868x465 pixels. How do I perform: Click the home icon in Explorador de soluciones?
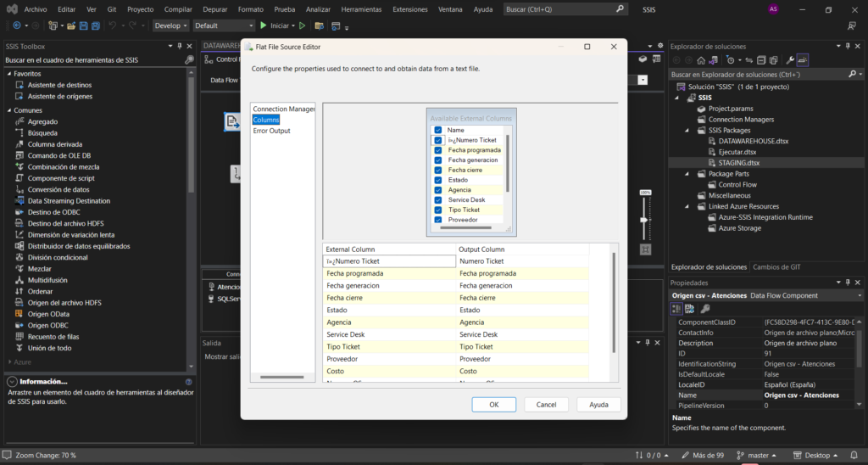[x=701, y=60]
